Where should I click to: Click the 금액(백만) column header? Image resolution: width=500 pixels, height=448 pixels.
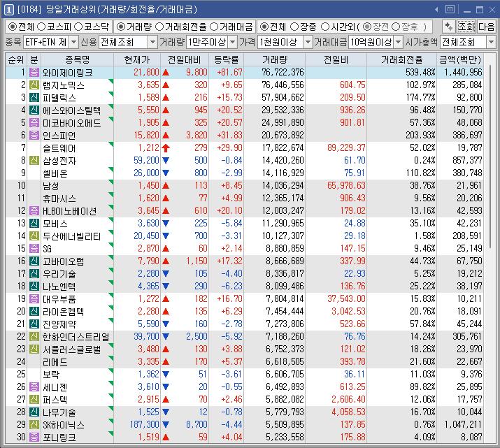coord(460,59)
